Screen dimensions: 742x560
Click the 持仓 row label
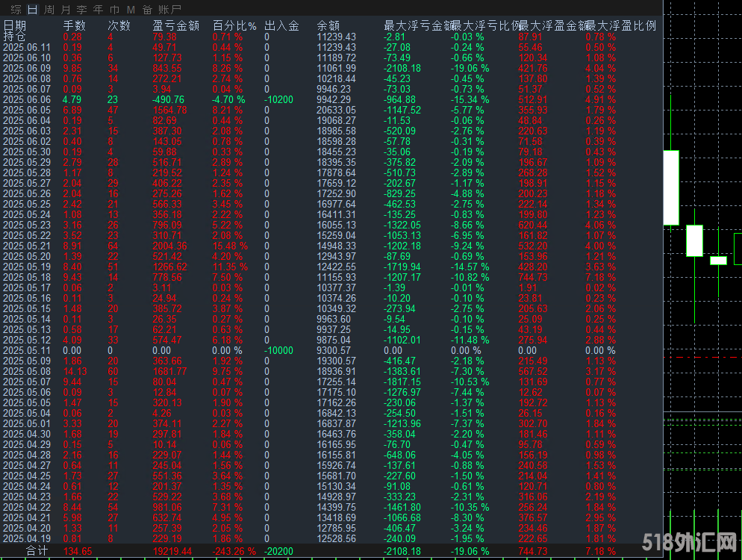(15, 37)
